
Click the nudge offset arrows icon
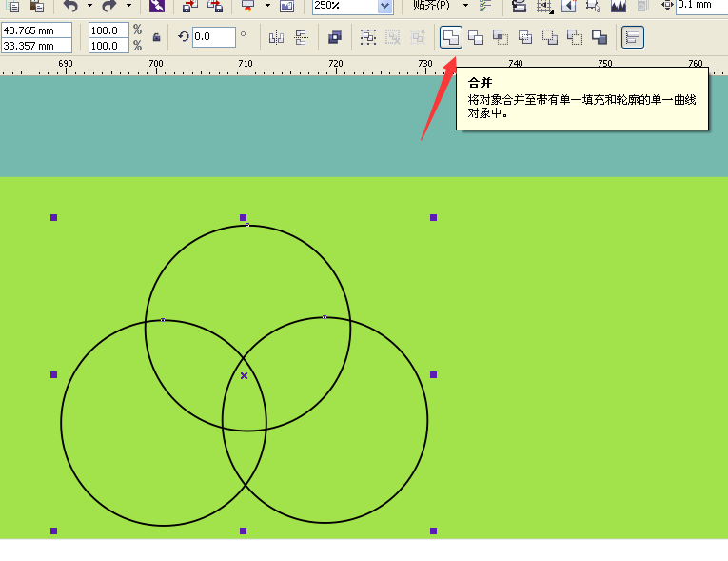pyautogui.click(x=667, y=6)
